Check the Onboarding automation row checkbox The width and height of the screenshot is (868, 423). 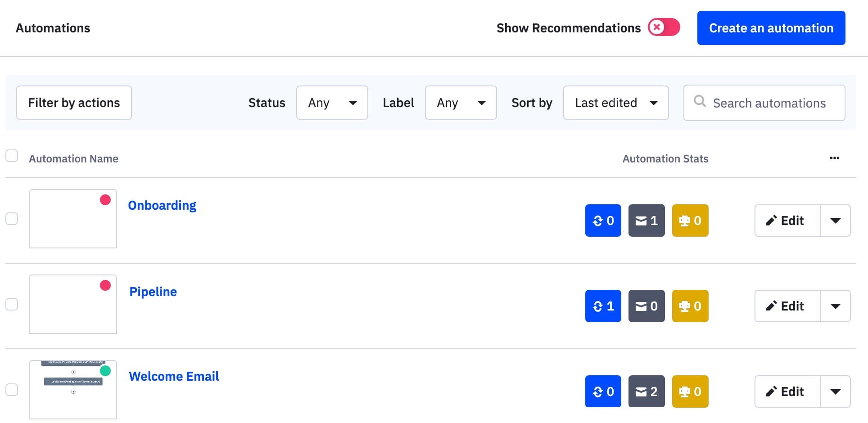[x=12, y=219]
